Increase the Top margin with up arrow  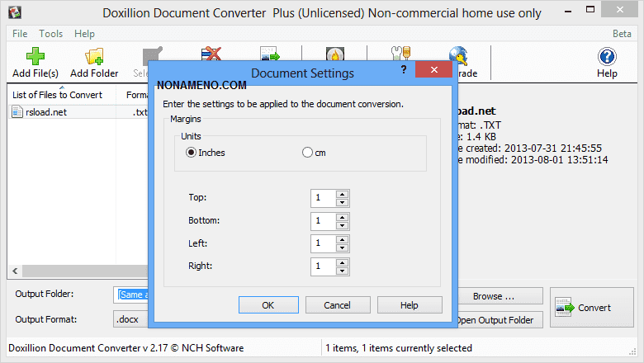[342, 194]
